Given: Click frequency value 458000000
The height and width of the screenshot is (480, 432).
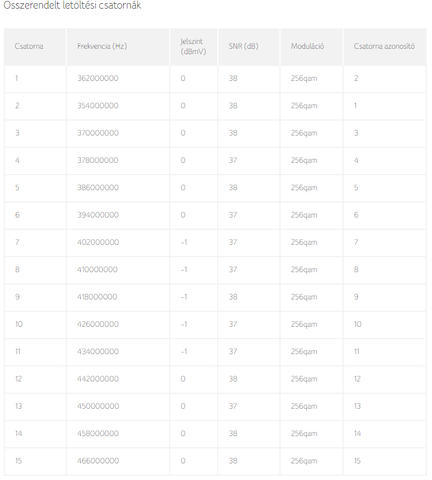Looking at the screenshot, I should [98, 434].
